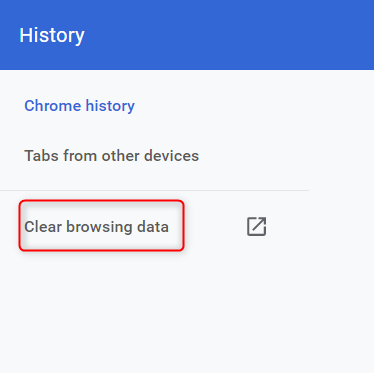The width and height of the screenshot is (374, 373).
Task: Click the empty sidebar area below Clear browsing data
Action: [x=154, y=313]
